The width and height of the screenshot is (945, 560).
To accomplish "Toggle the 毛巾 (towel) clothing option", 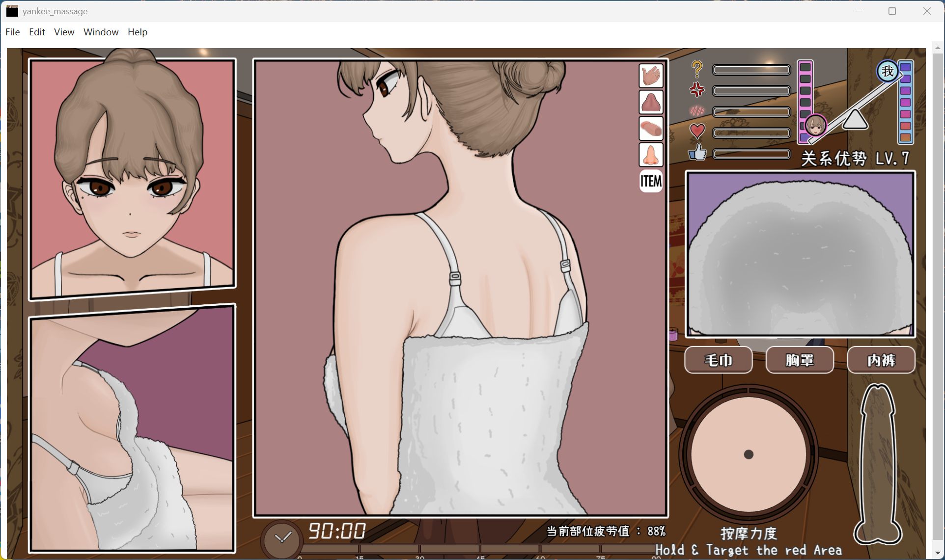I will tap(718, 360).
